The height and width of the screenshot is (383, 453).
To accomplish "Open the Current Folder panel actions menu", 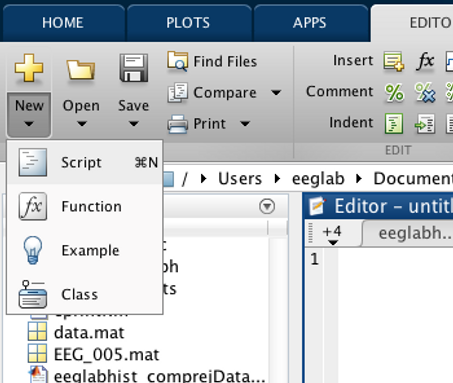I will (267, 206).
